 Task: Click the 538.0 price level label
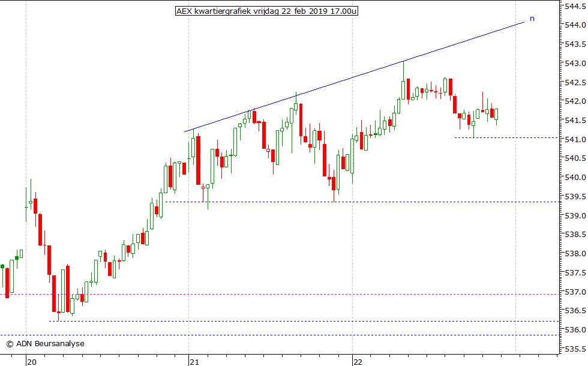pyautogui.click(x=575, y=253)
